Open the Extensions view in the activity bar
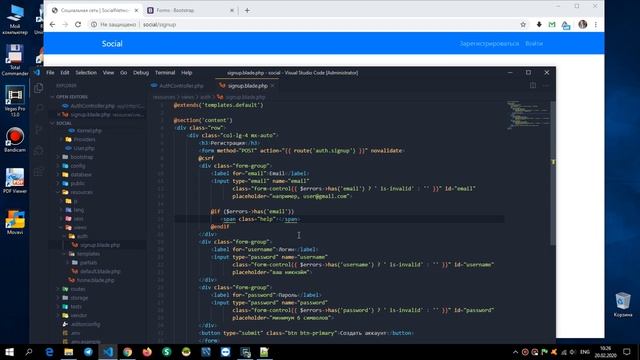640x360 pixels. tap(39, 172)
